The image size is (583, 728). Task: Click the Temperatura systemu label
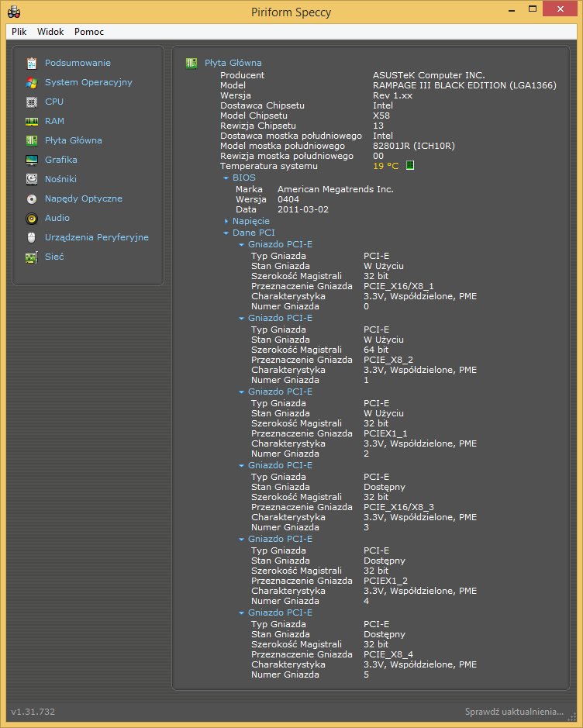click(x=269, y=166)
